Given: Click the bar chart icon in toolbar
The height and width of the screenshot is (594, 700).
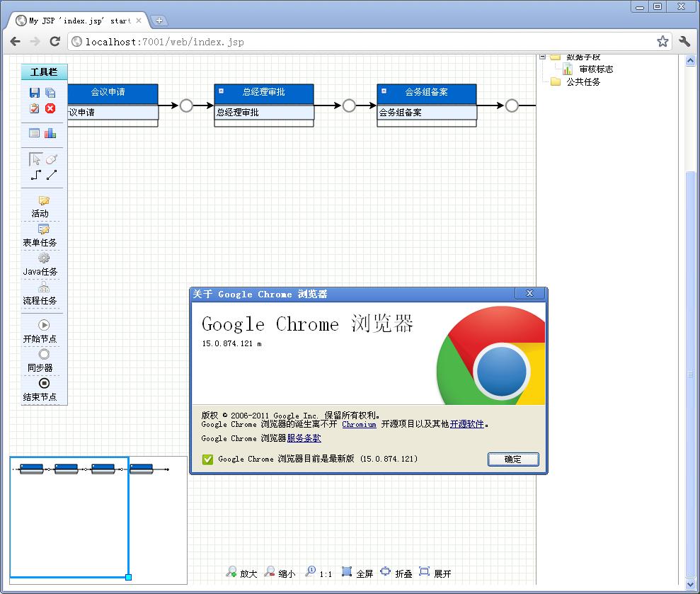Looking at the screenshot, I should (x=50, y=133).
